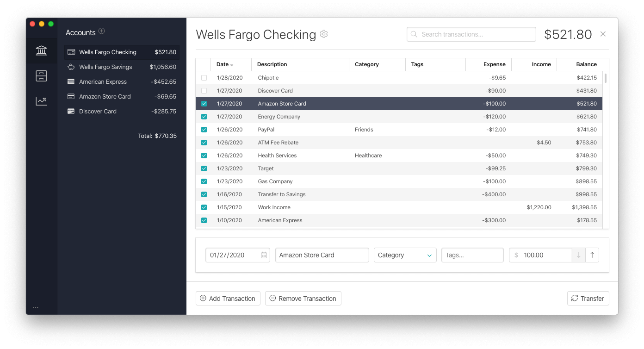Type in the Tags input field
The height and width of the screenshot is (349, 644).
(472, 255)
